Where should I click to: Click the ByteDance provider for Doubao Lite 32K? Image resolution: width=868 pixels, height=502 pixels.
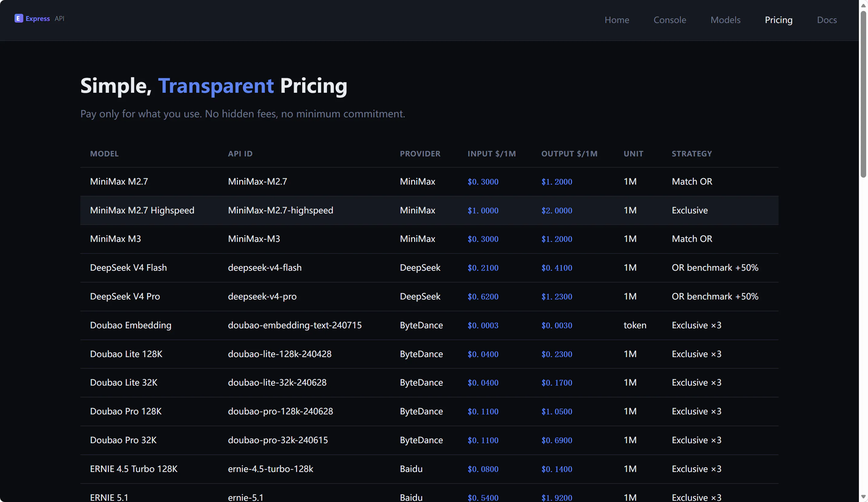point(421,383)
